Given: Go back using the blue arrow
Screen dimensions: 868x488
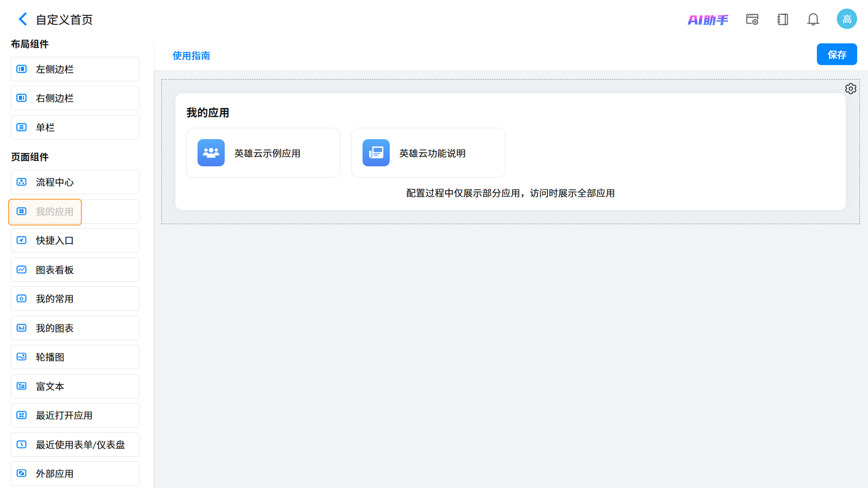Looking at the screenshot, I should [23, 19].
